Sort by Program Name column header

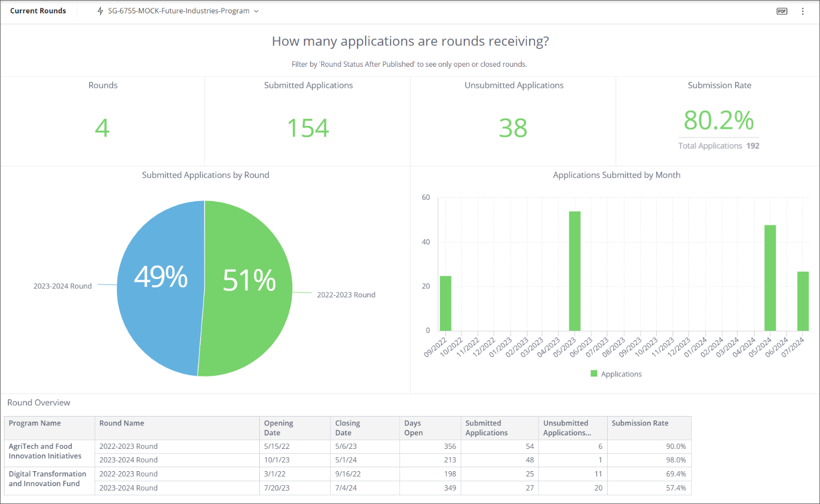(x=35, y=423)
